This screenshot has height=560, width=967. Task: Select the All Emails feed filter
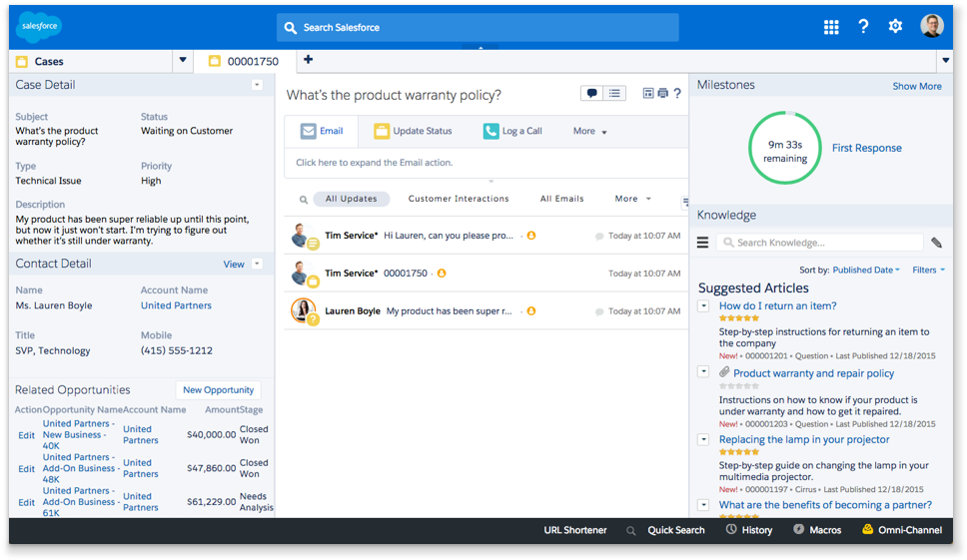[561, 199]
